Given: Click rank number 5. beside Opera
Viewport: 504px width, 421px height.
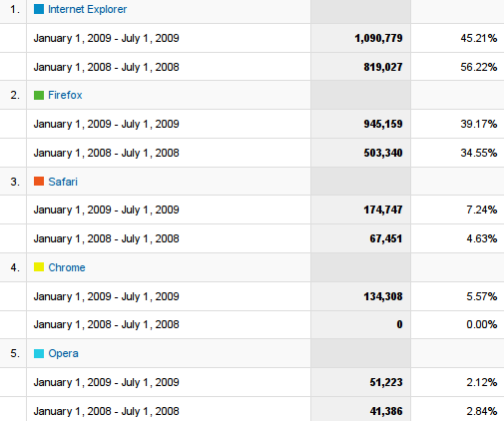Looking at the screenshot, I should [x=15, y=353].
